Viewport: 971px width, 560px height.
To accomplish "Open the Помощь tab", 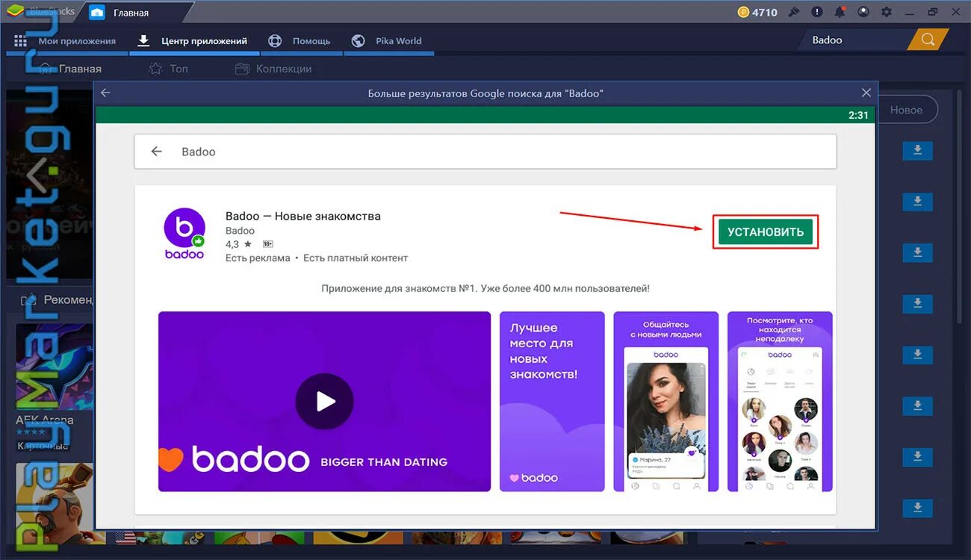I will 302,41.
